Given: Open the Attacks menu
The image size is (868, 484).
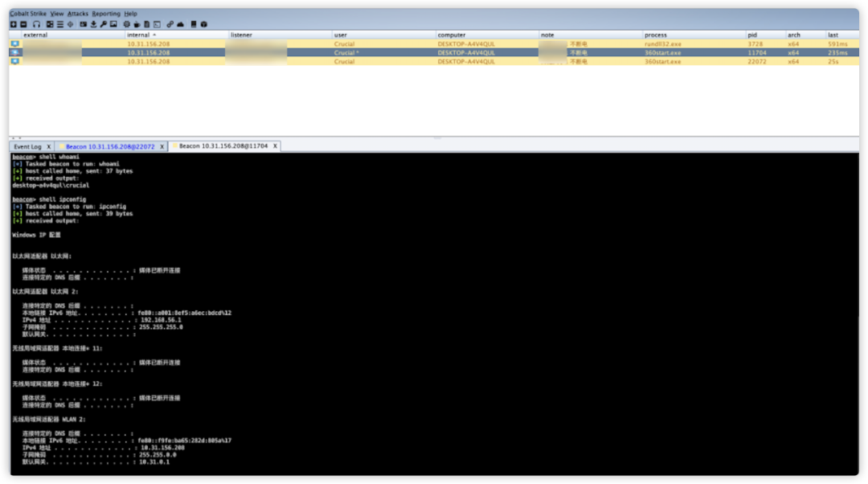Looking at the screenshot, I should [77, 14].
